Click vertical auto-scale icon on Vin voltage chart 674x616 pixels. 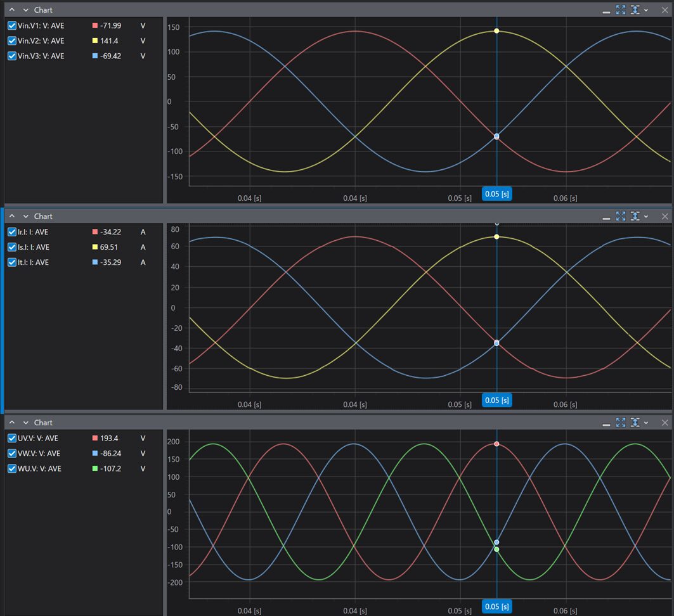[x=635, y=10]
